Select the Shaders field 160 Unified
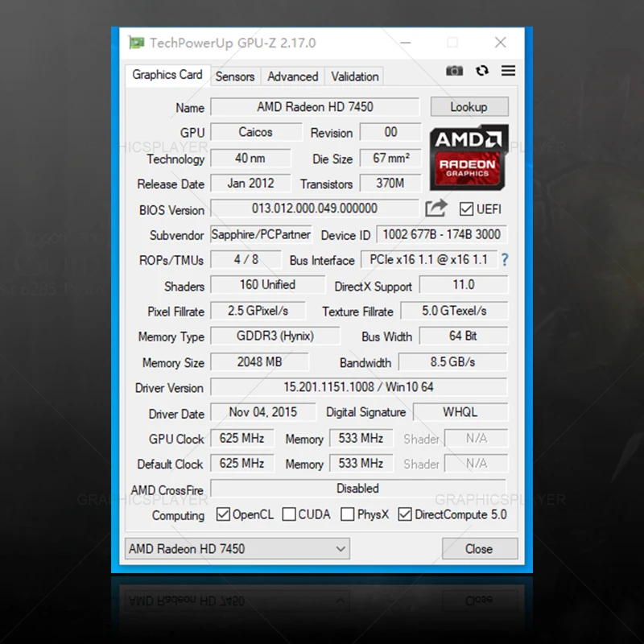644x644 pixels. point(268,285)
